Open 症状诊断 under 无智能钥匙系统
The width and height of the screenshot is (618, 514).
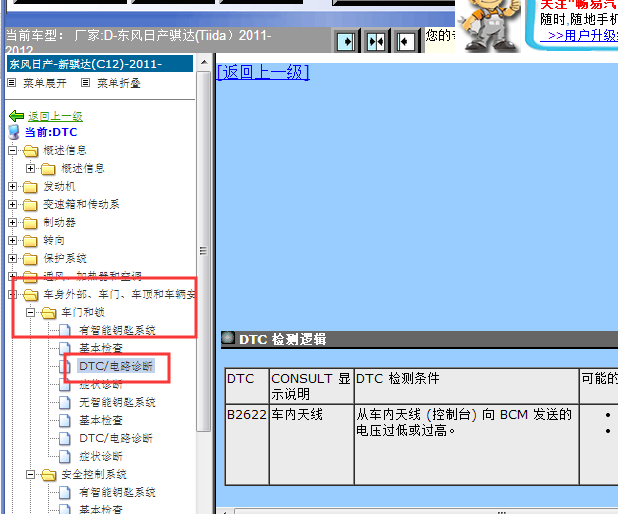[x=101, y=456]
